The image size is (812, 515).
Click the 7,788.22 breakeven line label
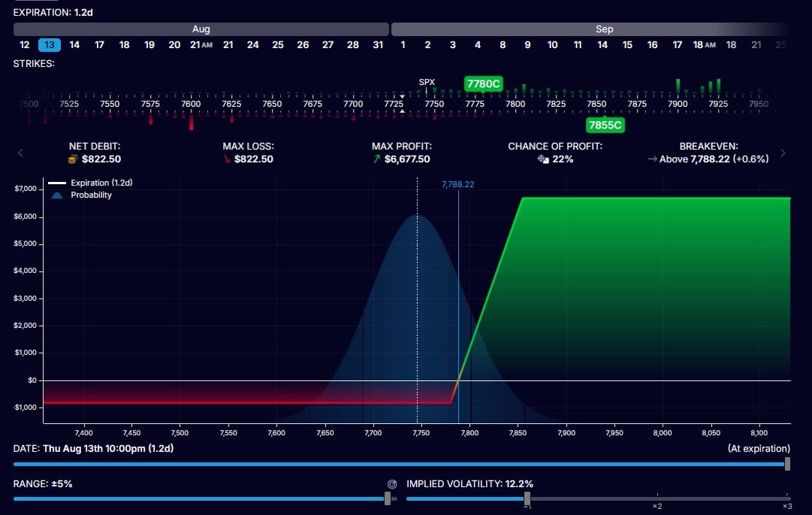(x=457, y=184)
